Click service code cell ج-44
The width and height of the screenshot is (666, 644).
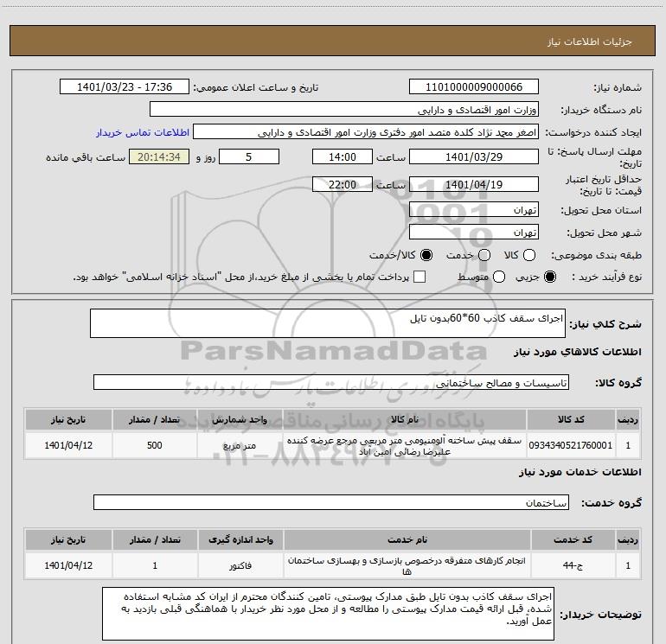click(x=573, y=565)
